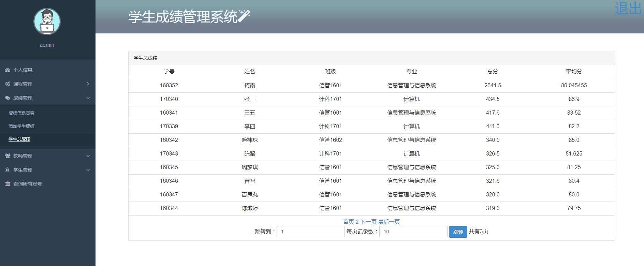
Task: Click the users icon beside 教师管理
Action: (8, 156)
